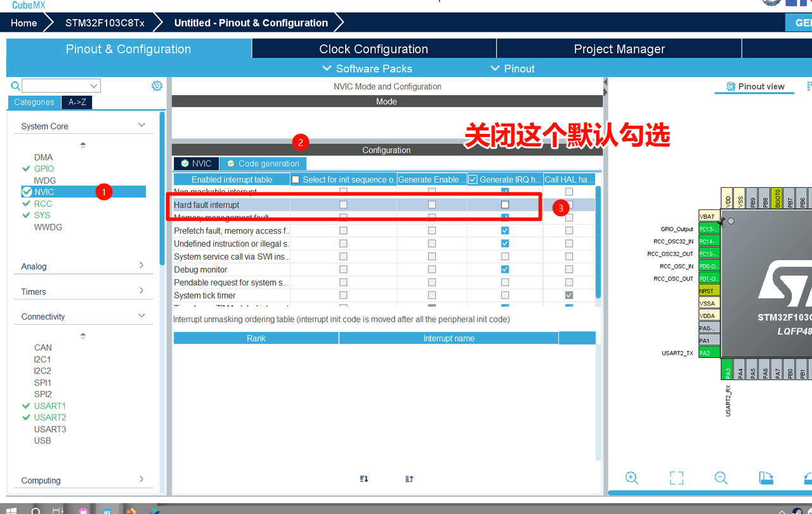The height and width of the screenshot is (514, 812).
Task: Click the PA2 pin on the chip
Action: [709, 353]
